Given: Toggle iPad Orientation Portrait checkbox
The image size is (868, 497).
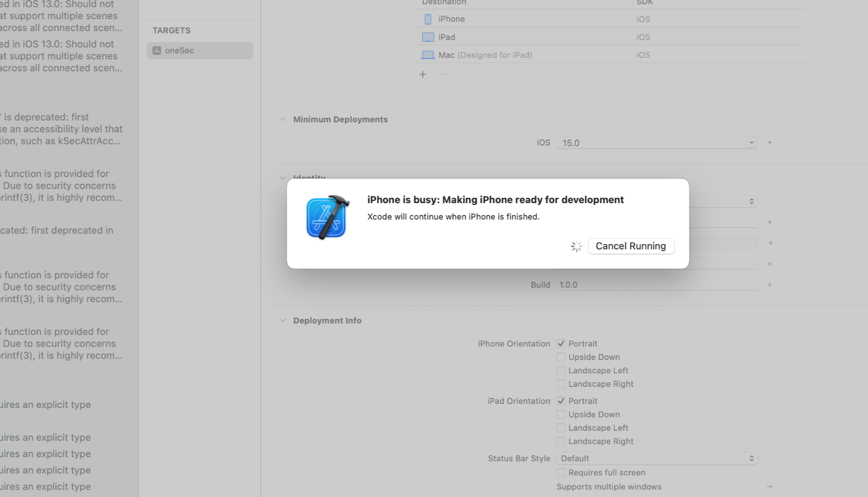Looking at the screenshot, I should pos(561,401).
